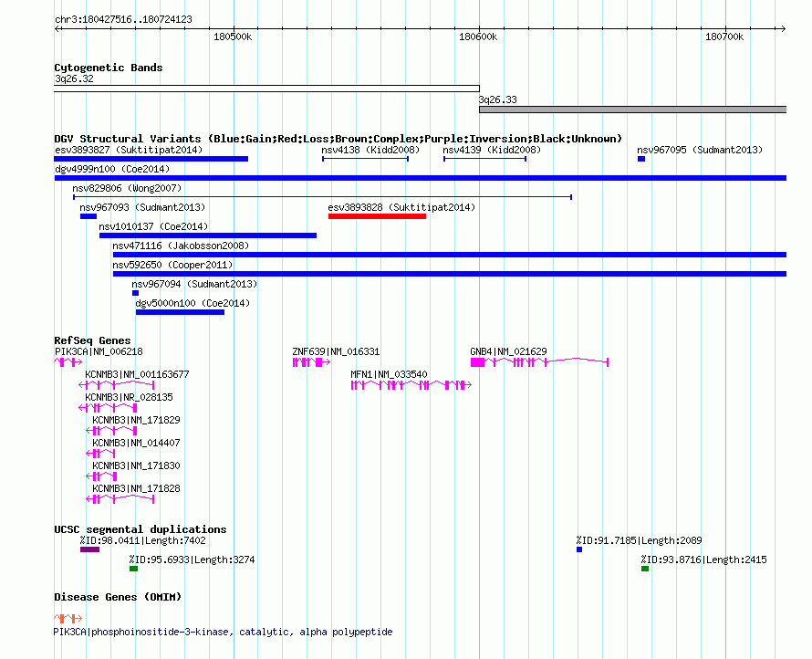
Task: Click the gray 3q26.33 cytogenetic band bar
Action: point(633,110)
